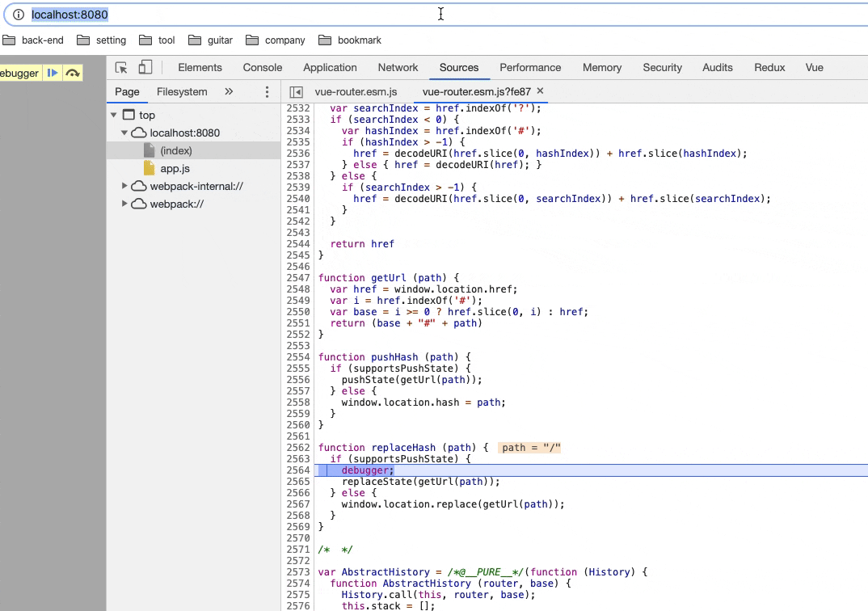Click the site information icon in address bar
The width and height of the screenshot is (868, 611).
(19, 15)
